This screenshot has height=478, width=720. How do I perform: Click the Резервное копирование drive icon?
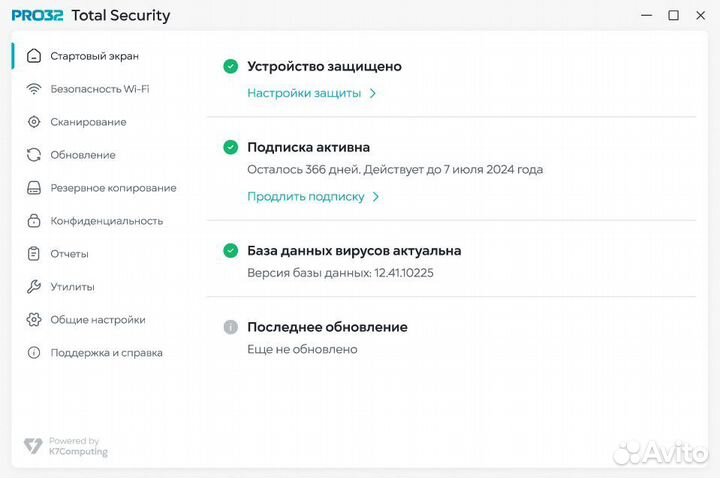click(x=34, y=188)
